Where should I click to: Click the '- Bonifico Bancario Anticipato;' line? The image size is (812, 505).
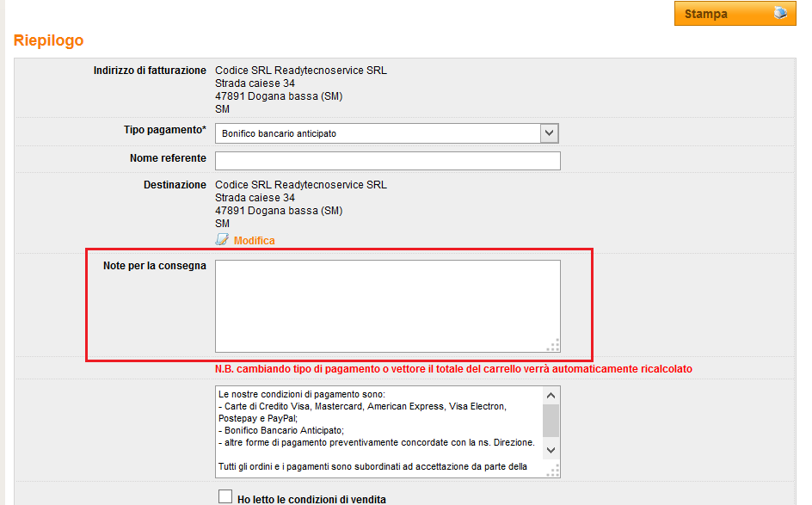coord(281,430)
